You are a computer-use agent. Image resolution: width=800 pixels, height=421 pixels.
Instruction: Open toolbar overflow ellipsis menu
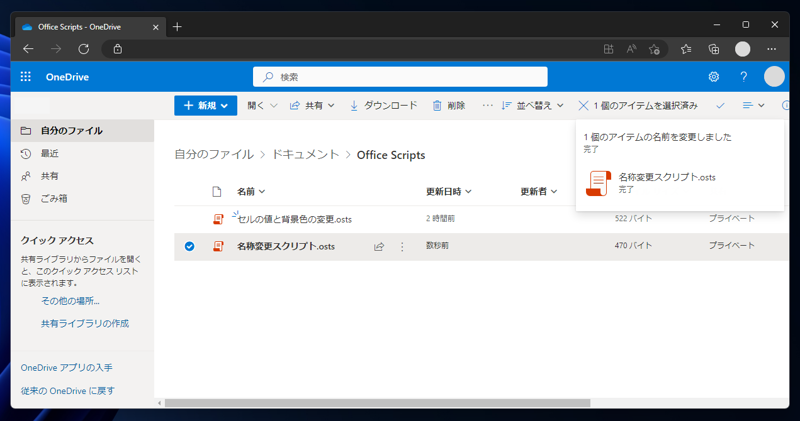(487, 106)
